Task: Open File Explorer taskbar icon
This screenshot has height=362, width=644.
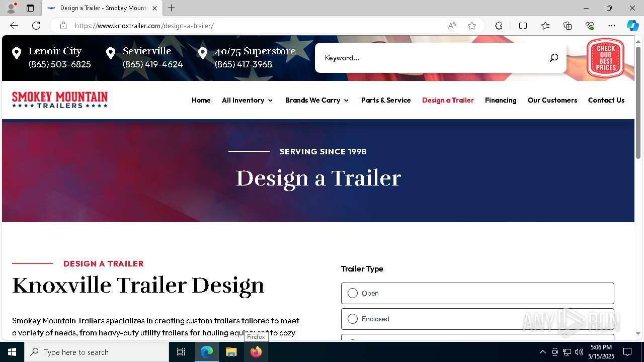Action: 231,352
